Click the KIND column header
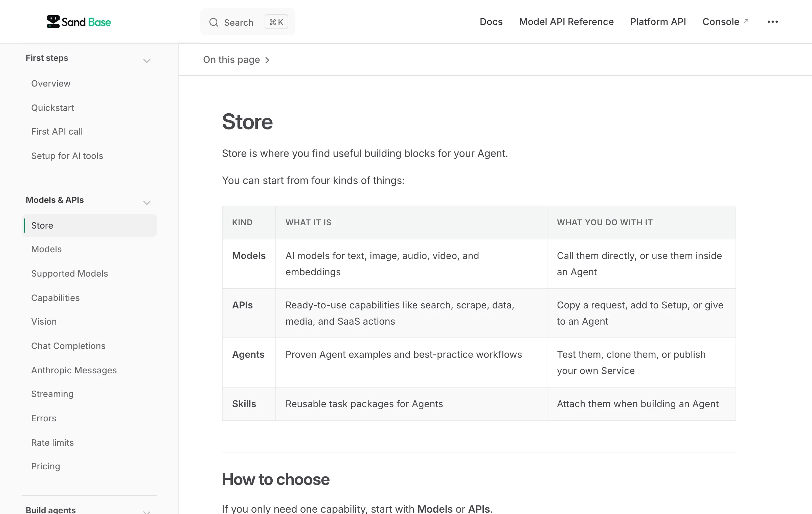 coord(242,222)
